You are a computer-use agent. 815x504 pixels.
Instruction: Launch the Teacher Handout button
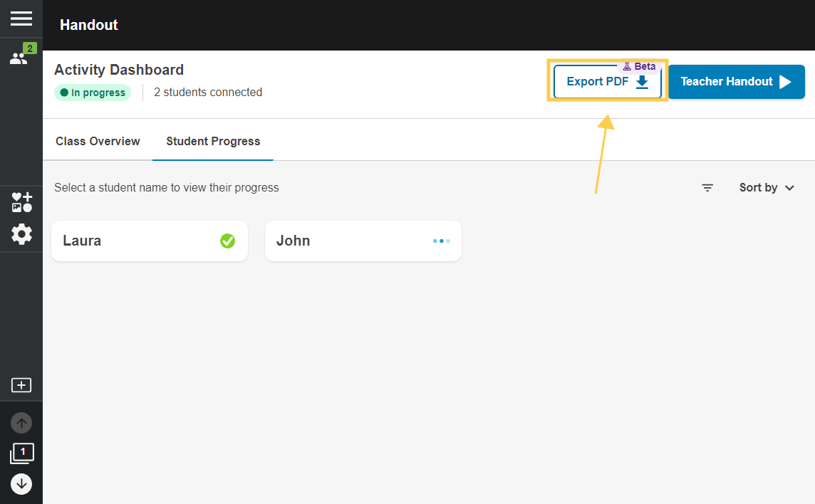pos(736,82)
